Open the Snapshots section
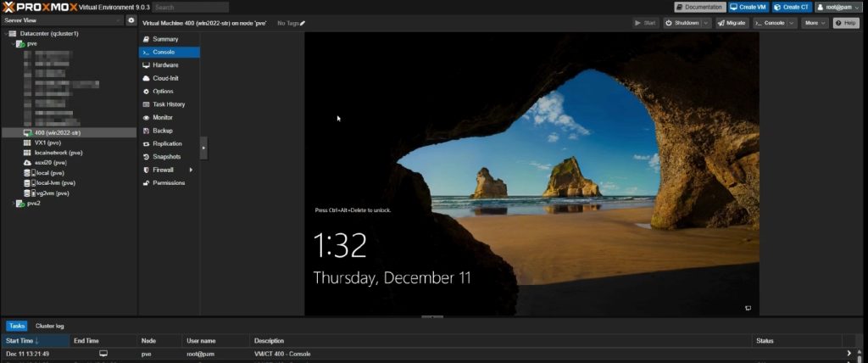 [x=166, y=157]
